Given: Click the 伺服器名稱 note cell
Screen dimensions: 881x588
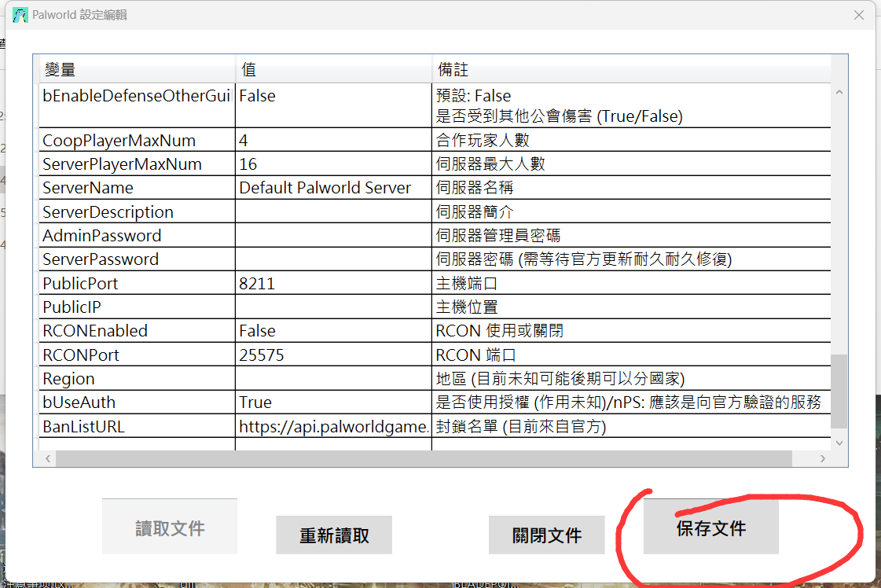Looking at the screenshot, I should [x=632, y=187].
